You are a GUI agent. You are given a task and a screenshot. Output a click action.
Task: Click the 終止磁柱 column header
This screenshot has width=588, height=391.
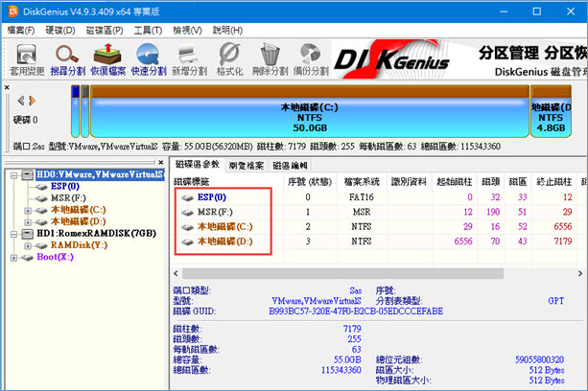pos(554,182)
